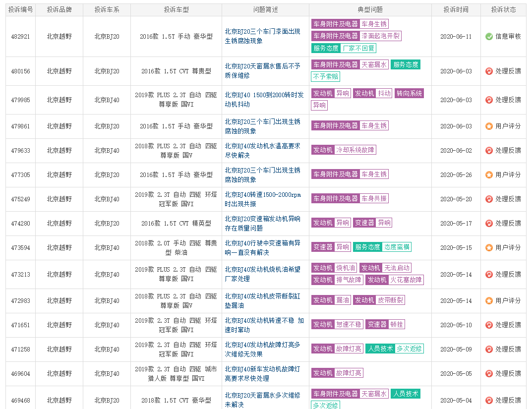Open complaint about BJ40 1500到2000转 engine shaking
The width and height of the screenshot is (532, 409).
264,100
